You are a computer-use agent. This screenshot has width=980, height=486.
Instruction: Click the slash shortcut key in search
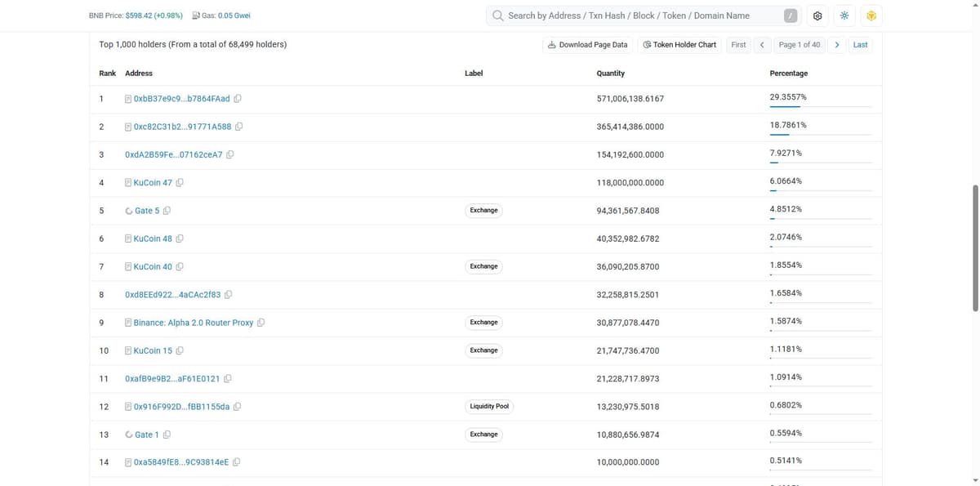[x=790, y=16]
